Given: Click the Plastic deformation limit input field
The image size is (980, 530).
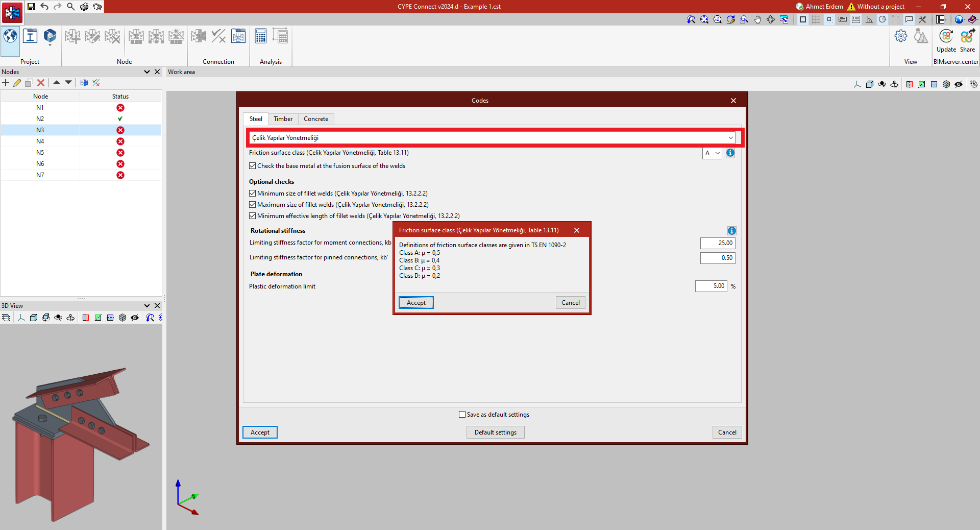Looking at the screenshot, I should (710, 286).
